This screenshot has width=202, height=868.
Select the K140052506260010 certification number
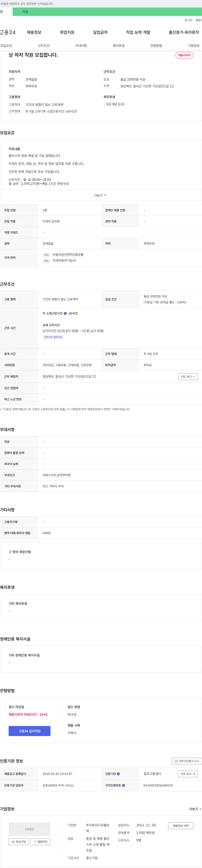pyautogui.click(x=158, y=785)
